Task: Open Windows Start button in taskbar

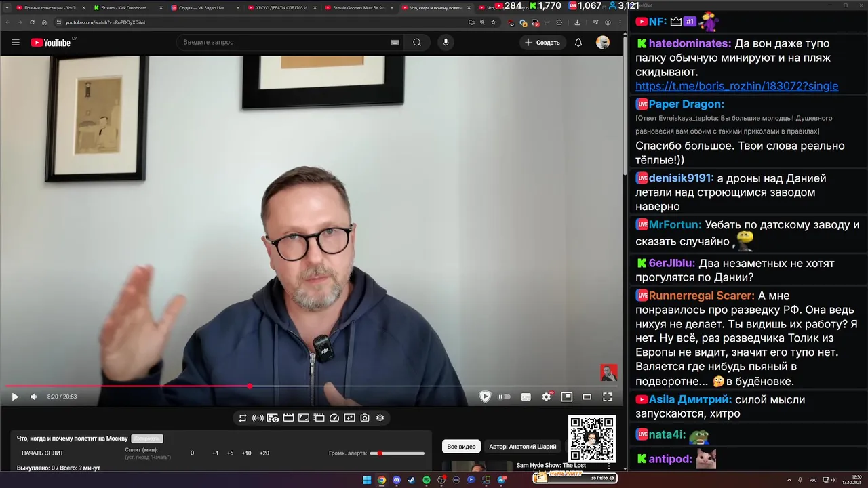Action: tap(367, 480)
